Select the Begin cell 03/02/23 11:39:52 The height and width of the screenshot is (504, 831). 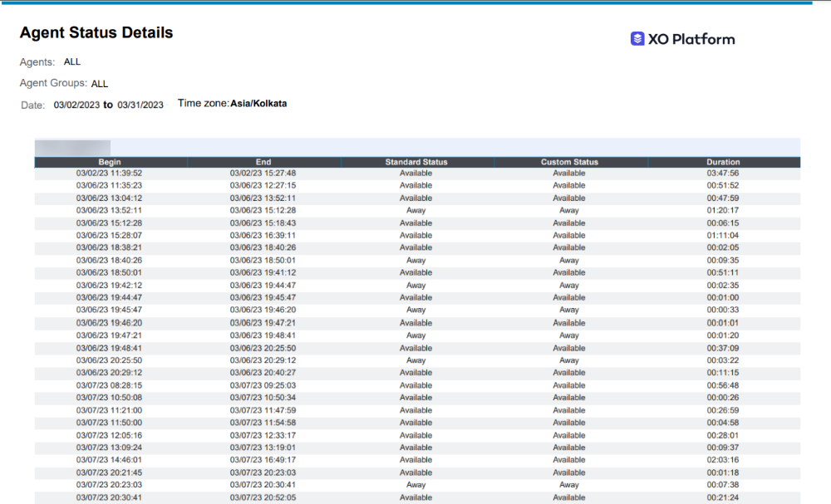[x=110, y=174]
